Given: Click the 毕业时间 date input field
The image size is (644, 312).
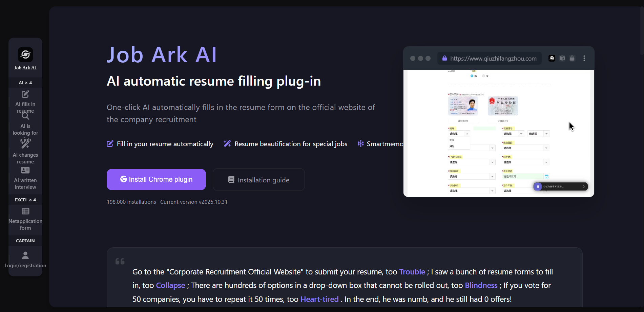Looking at the screenshot, I should tap(523, 176).
